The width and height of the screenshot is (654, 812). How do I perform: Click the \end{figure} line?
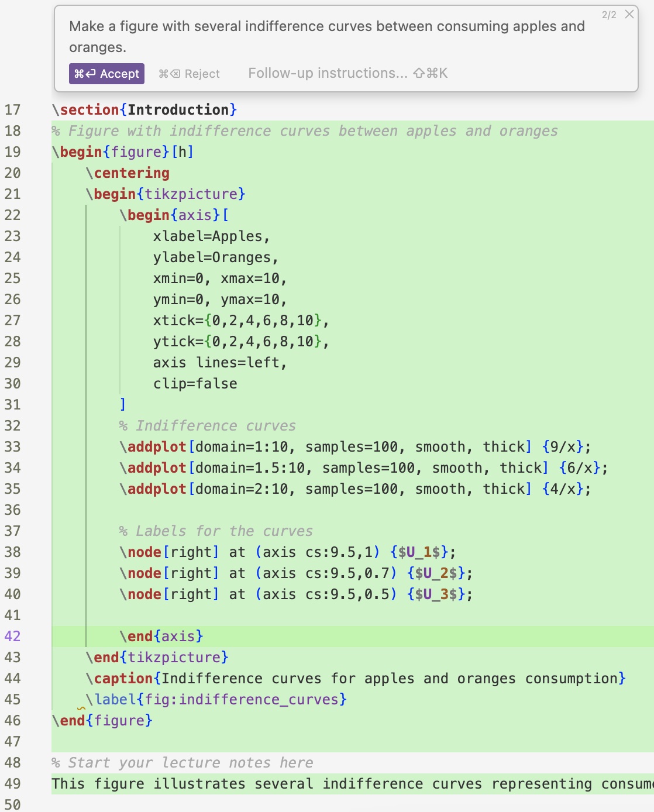pos(102,720)
